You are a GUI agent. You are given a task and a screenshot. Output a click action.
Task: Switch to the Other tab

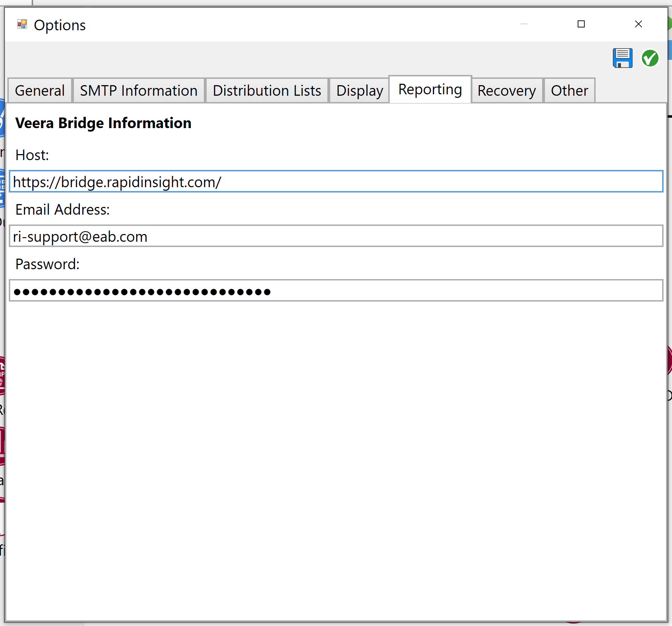(x=569, y=90)
